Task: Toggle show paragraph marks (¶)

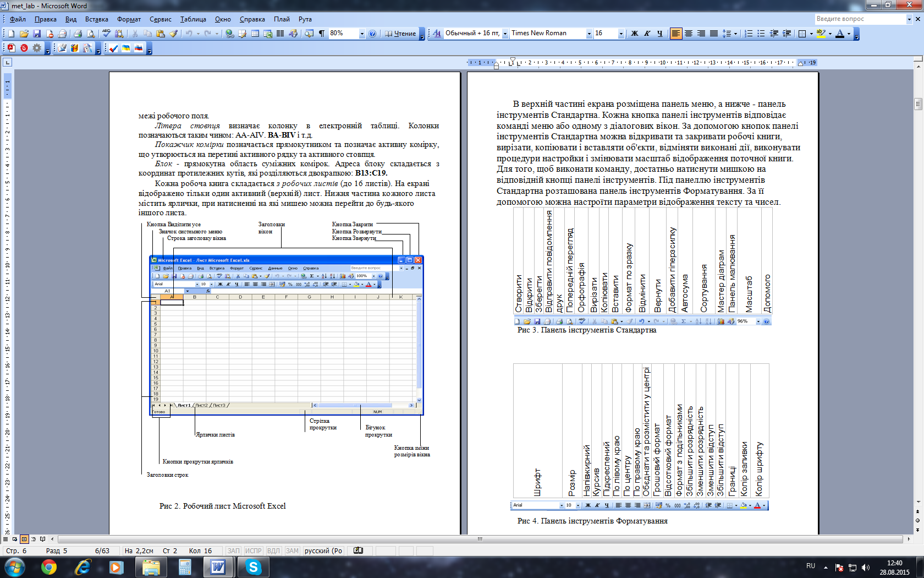Action: pos(322,34)
